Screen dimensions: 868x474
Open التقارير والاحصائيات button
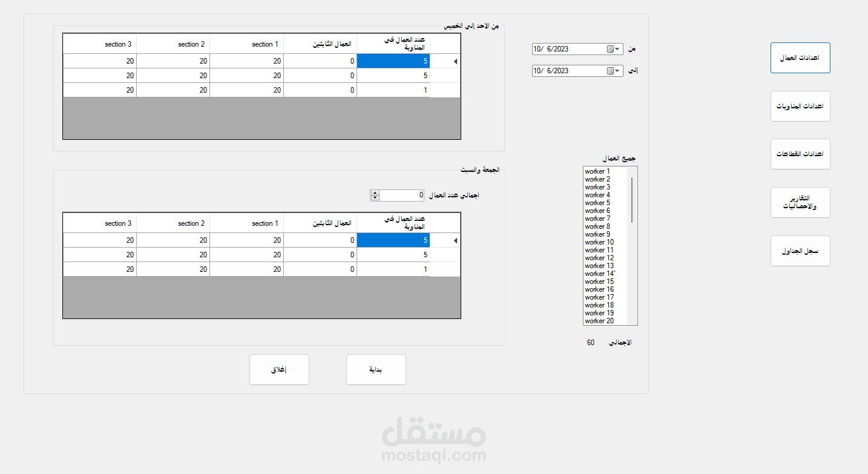pos(800,202)
